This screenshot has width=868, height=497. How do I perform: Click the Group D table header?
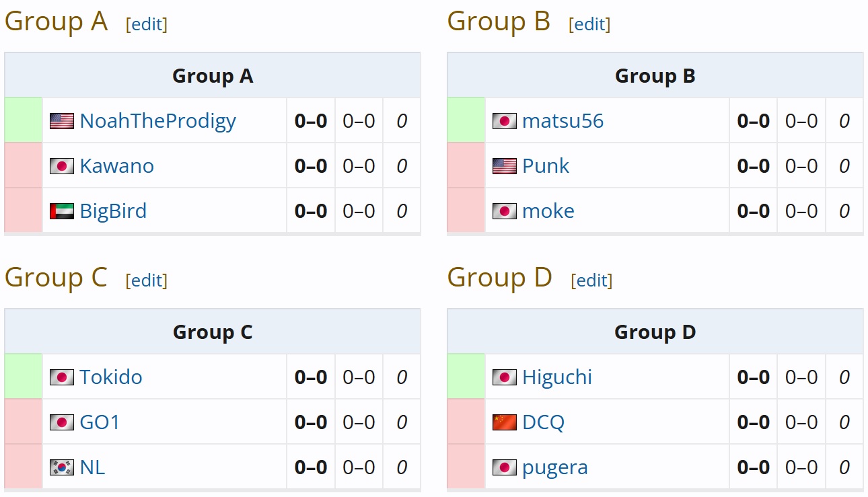pyautogui.click(x=655, y=332)
